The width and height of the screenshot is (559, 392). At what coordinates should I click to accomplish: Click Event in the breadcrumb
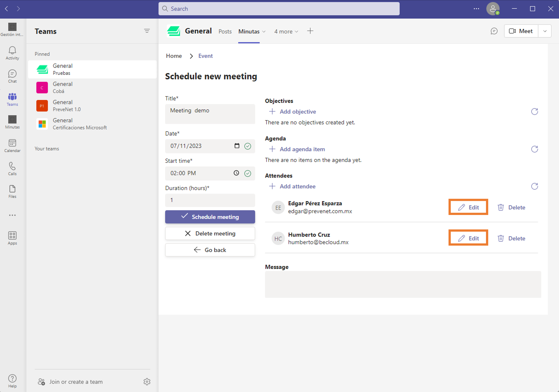(206, 56)
